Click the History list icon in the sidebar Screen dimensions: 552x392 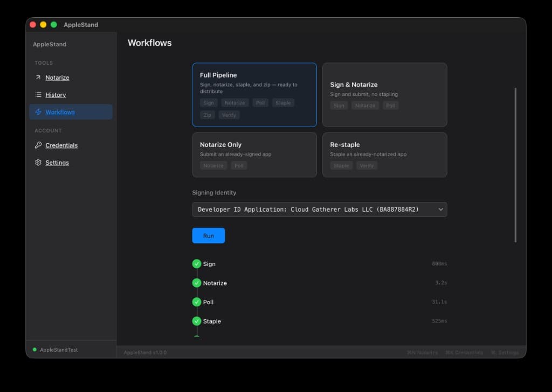point(38,95)
